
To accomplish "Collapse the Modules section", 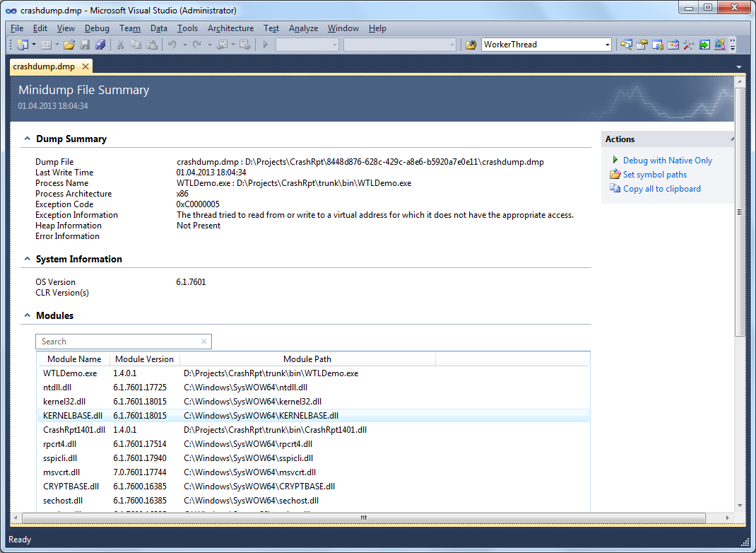I will coord(27,315).
